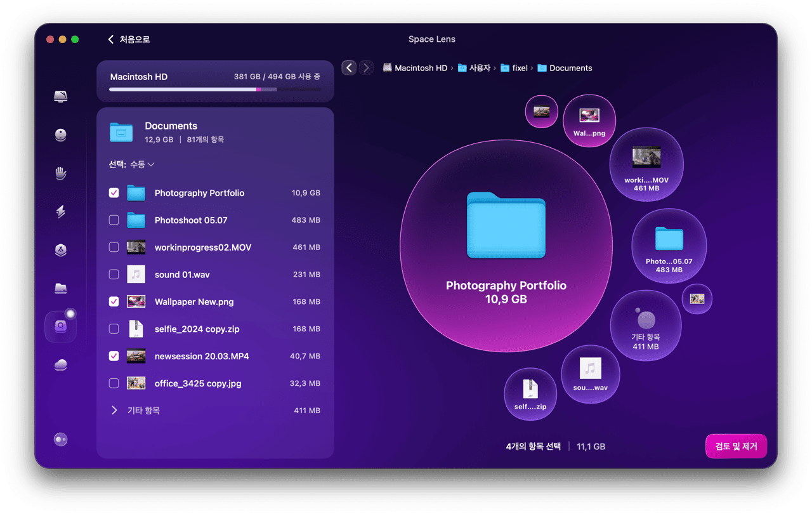Go back with the left chevron navigation button
The height and width of the screenshot is (514, 812).
349,68
